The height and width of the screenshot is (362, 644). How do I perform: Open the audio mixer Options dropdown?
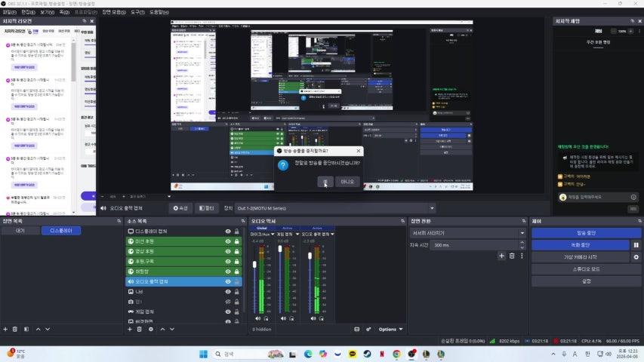[x=390, y=330]
